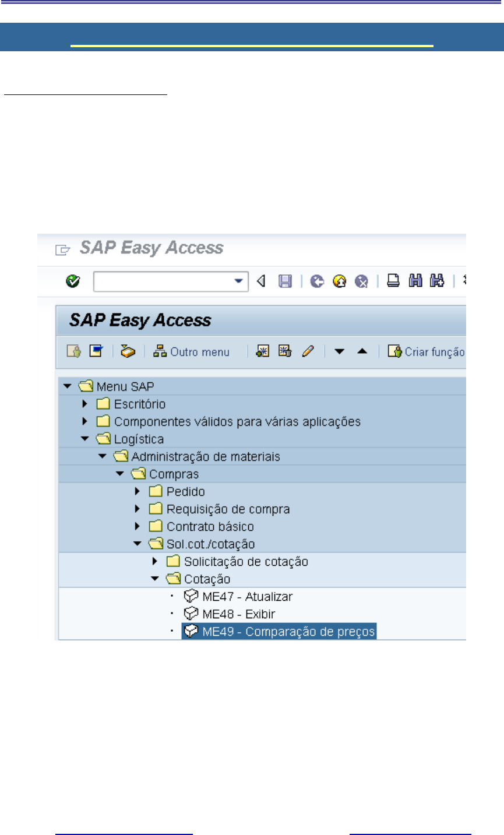Click the Print icon
The image size is (504, 835).
click(x=393, y=281)
